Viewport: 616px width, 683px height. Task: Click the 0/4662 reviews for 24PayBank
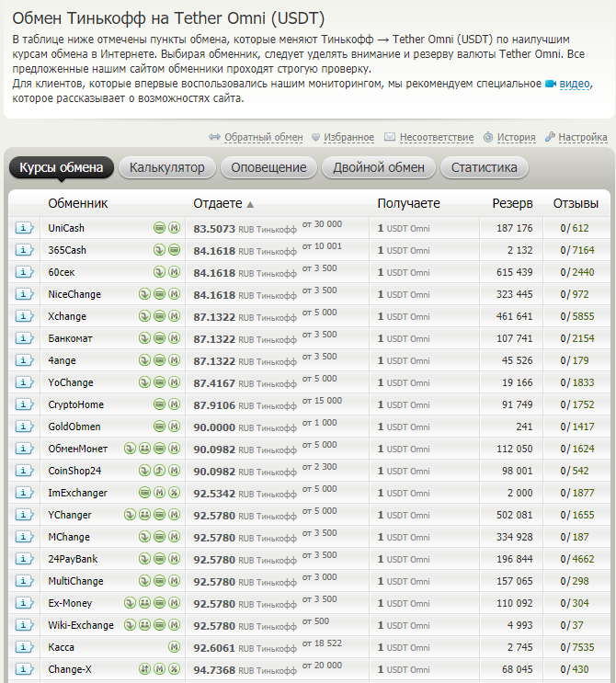pyautogui.click(x=577, y=559)
